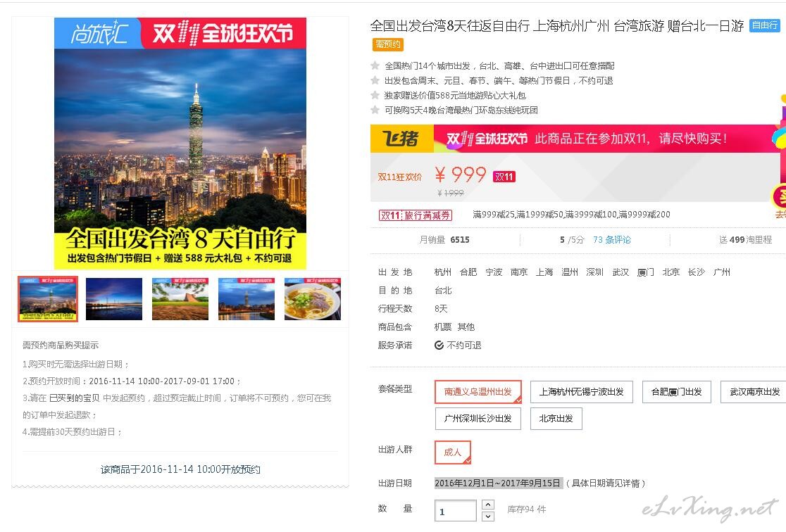Image resolution: width=786 pixels, height=532 pixels.
Task: Choose the 北京出发 package option
Action: [x=556, y=418]
